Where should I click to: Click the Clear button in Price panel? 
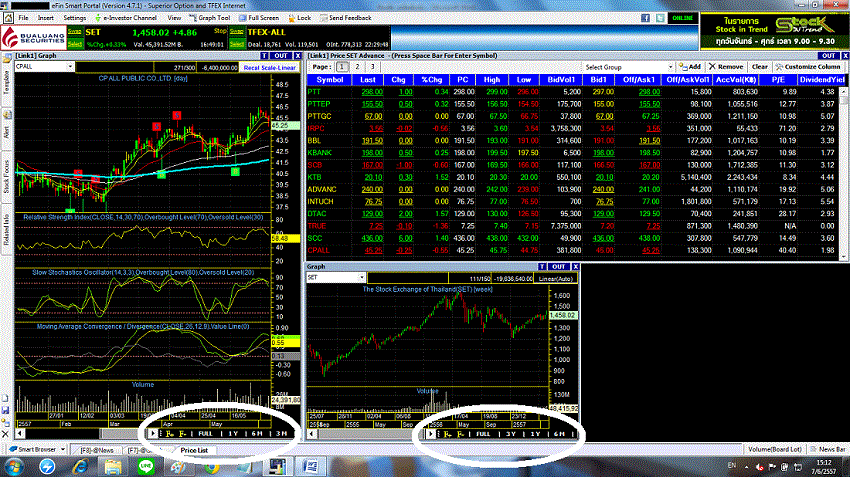(759, 67)
